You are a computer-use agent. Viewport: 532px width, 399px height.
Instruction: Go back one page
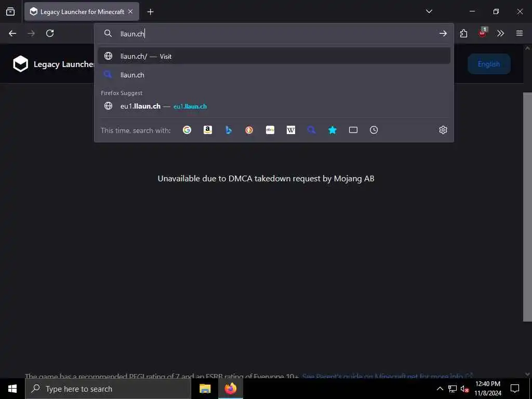point(12,33)
